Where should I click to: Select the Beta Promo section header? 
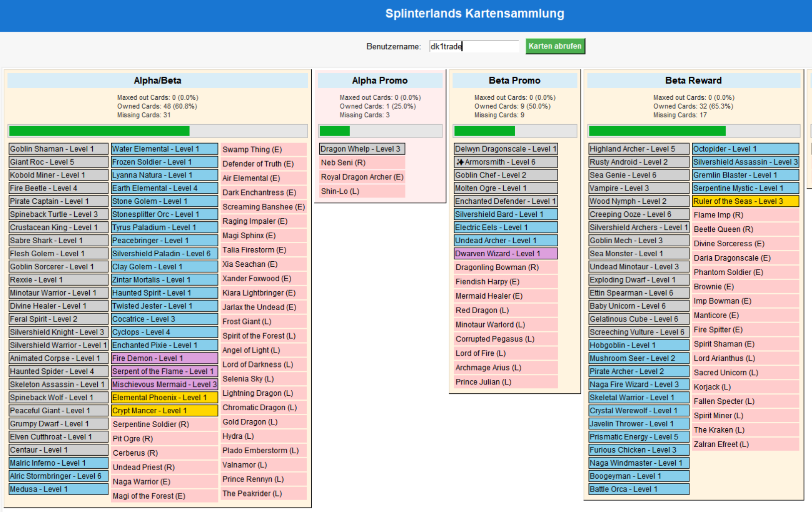point(515,80)
